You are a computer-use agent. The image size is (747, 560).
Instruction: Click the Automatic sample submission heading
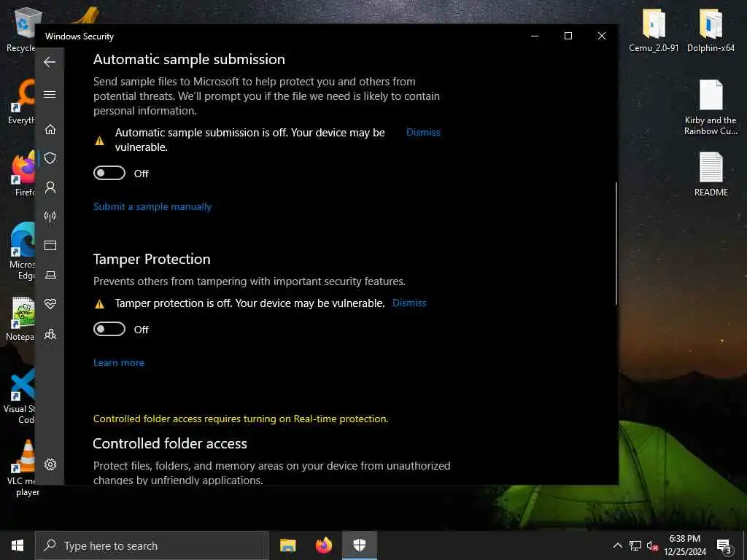189,60
